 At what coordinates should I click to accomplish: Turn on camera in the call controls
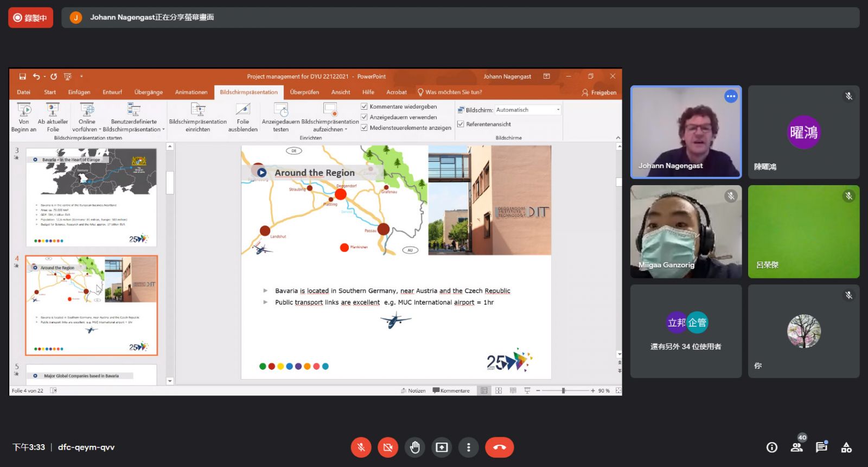point(388,447)
